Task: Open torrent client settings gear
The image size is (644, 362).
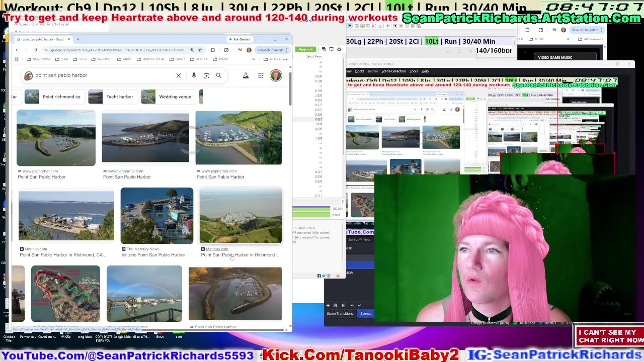Action: point(339,49)
